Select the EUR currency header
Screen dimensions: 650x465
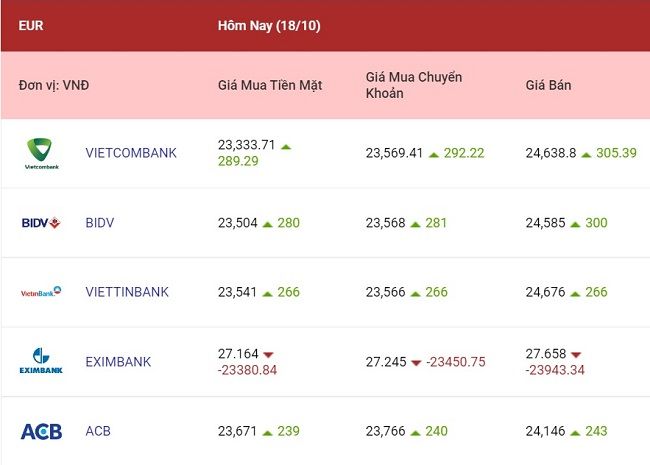click(x=31, y=26)
